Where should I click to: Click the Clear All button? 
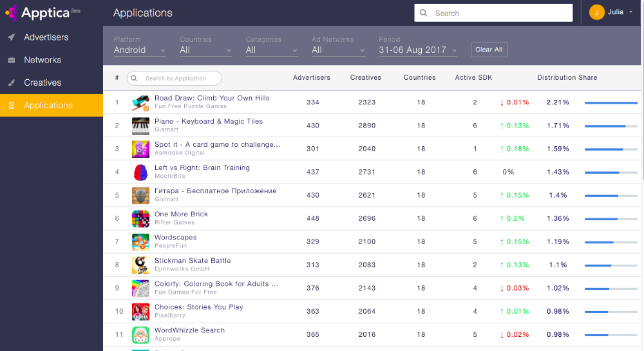pos(489,50)
